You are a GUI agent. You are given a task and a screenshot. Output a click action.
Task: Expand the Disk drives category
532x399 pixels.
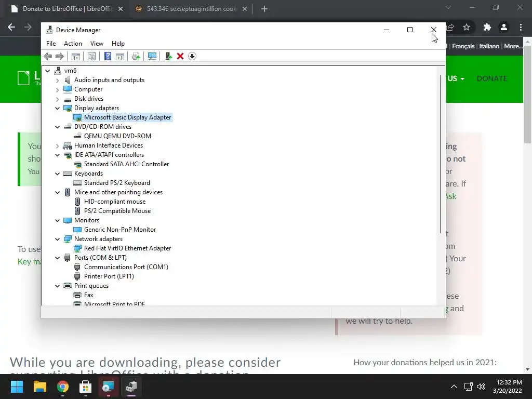coord(57,99)
